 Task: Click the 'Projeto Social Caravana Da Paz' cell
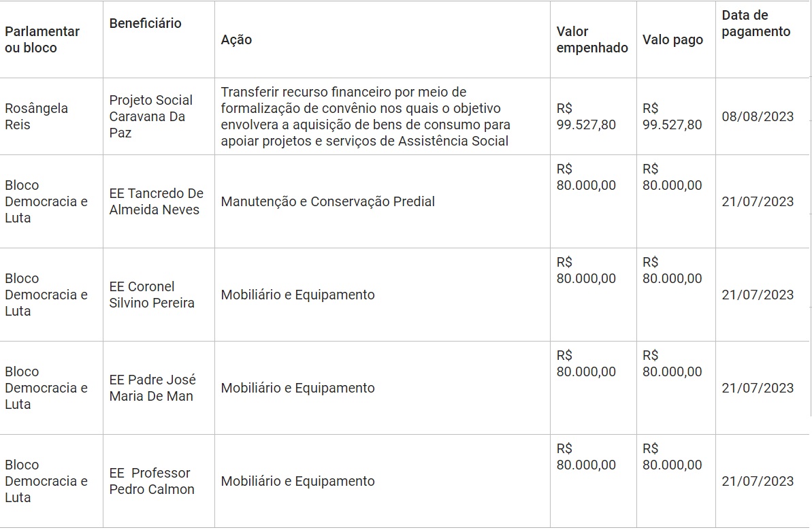coord(150,116)
